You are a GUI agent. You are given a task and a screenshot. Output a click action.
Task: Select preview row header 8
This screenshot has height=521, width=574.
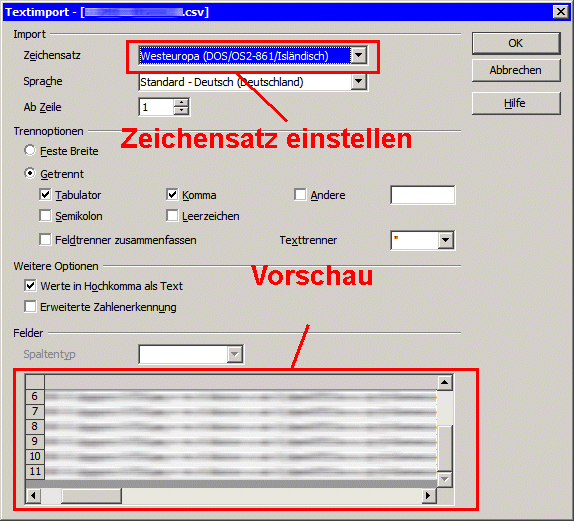35,426
